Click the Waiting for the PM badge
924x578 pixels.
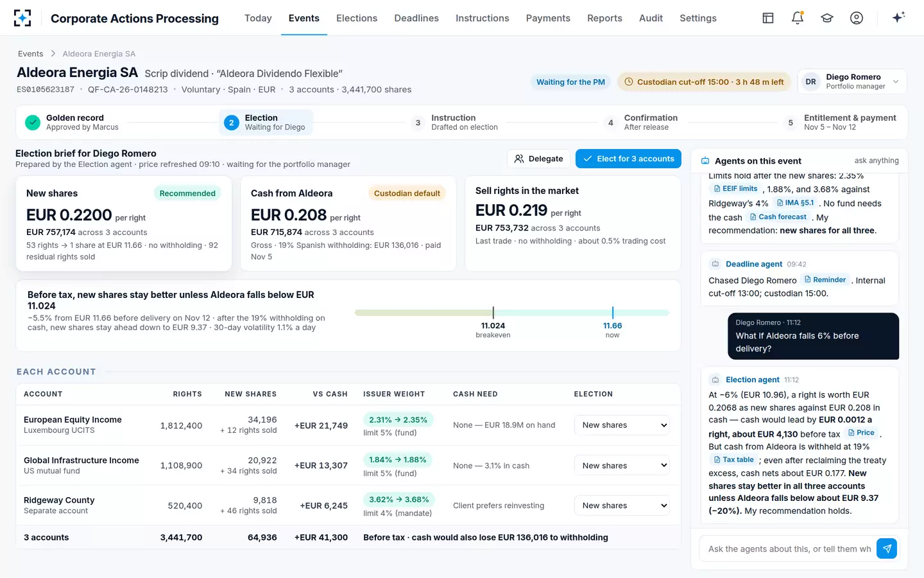[570, 82]
